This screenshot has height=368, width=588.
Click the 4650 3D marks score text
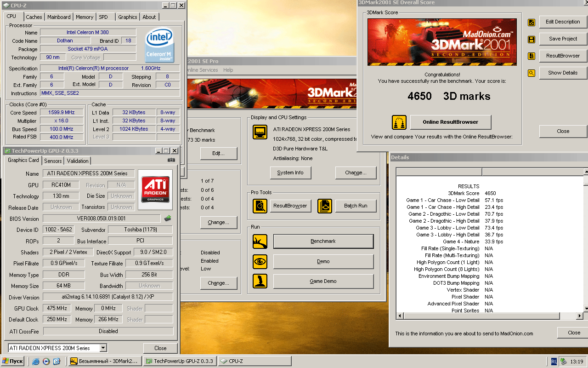click(x=449, y=96)
